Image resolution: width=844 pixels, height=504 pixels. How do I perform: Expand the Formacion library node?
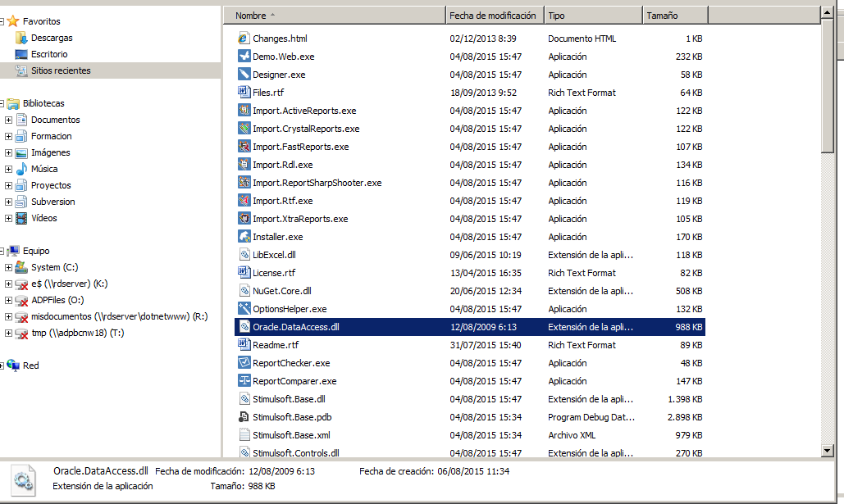tap(8, 136)
